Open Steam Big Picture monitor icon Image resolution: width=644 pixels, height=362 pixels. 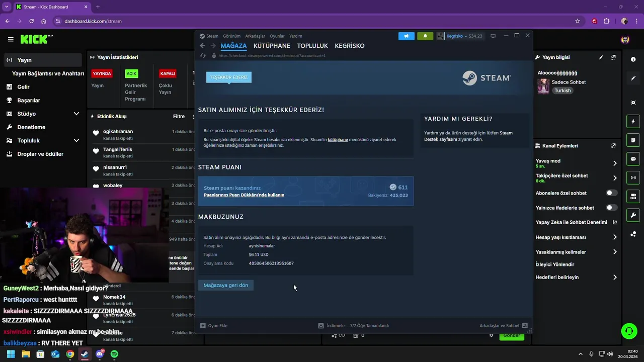pyautogui.click(x=493, y=36)
